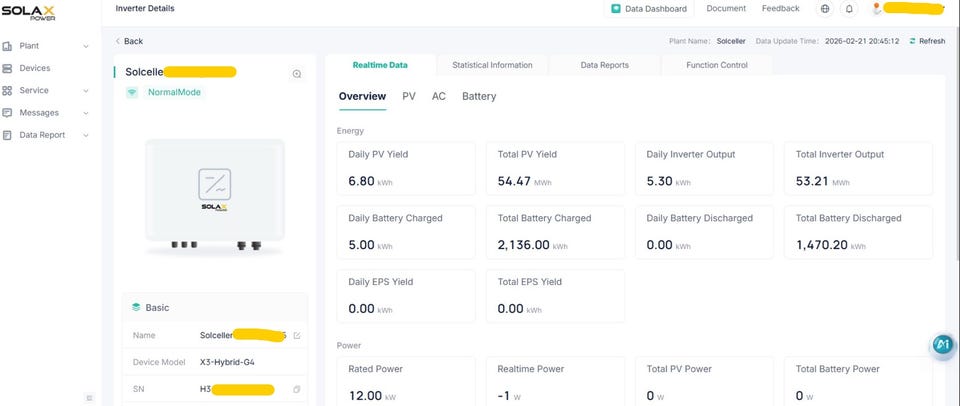
Task: Click the SolaX Power logo
Action: point(31,10)
